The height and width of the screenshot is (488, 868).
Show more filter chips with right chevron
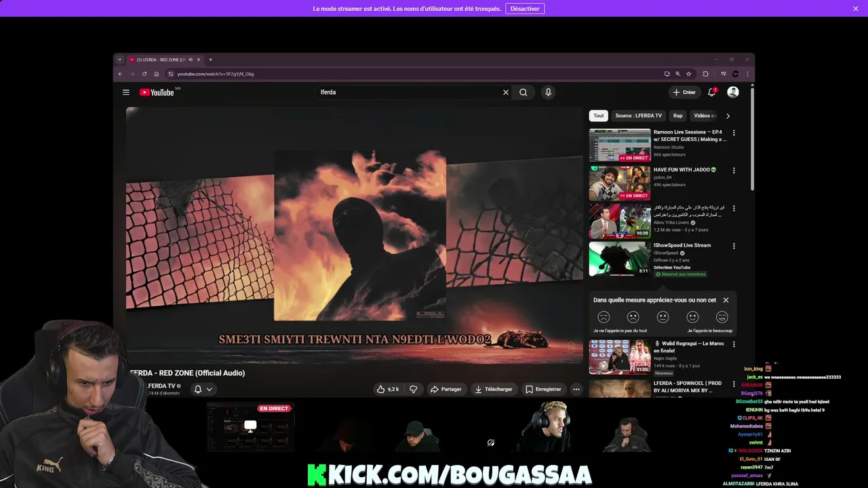point(728,116)
